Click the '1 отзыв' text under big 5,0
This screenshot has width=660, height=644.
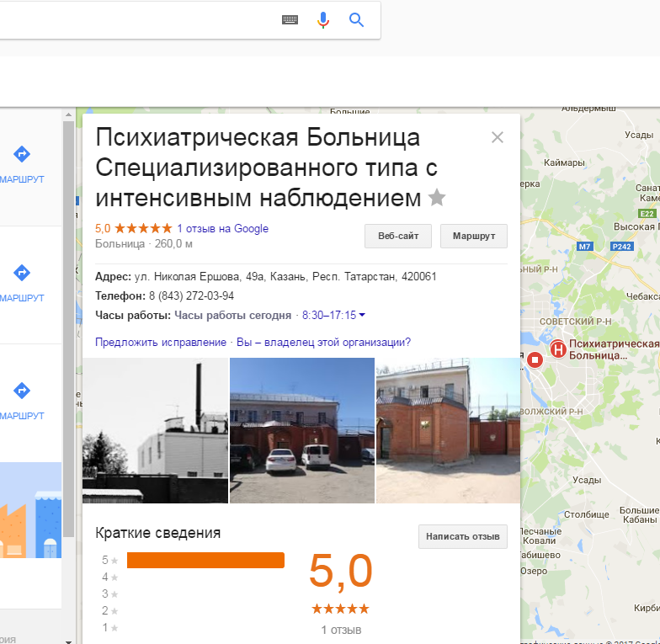pyautogui.click(x=341, y=630)
